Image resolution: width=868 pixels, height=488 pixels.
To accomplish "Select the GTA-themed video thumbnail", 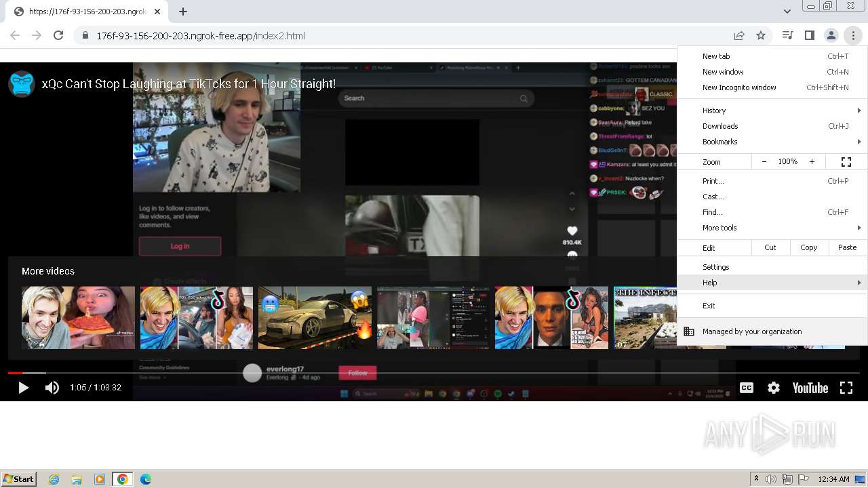I will 551,317.
